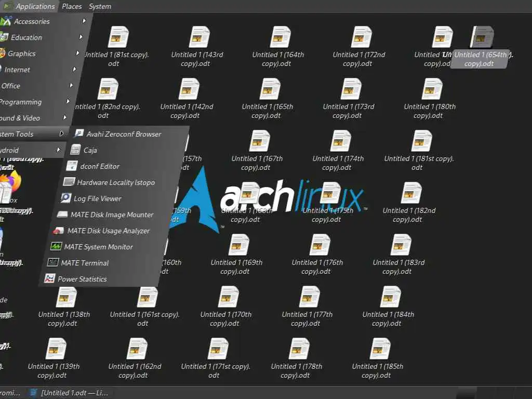Select the Internet menu category
The height and width of the screenshot is (399, 532).
pos(38,69)
